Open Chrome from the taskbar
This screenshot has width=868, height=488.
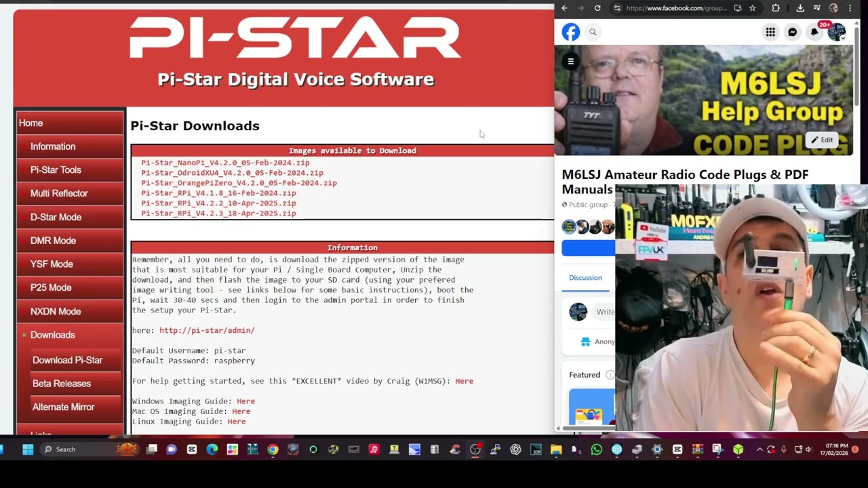click(x=273, y=449)
